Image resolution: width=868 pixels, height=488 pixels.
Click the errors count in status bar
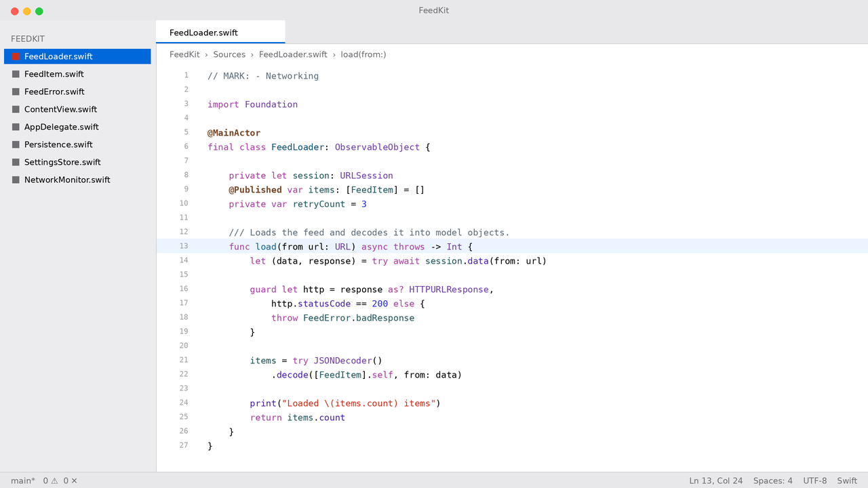(71, 481)
